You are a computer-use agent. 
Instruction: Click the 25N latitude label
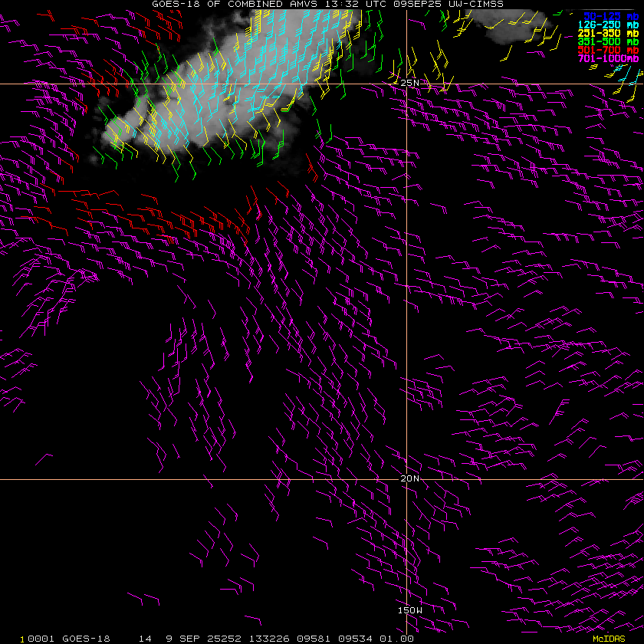pyautogui.click(x=410, y=83)
